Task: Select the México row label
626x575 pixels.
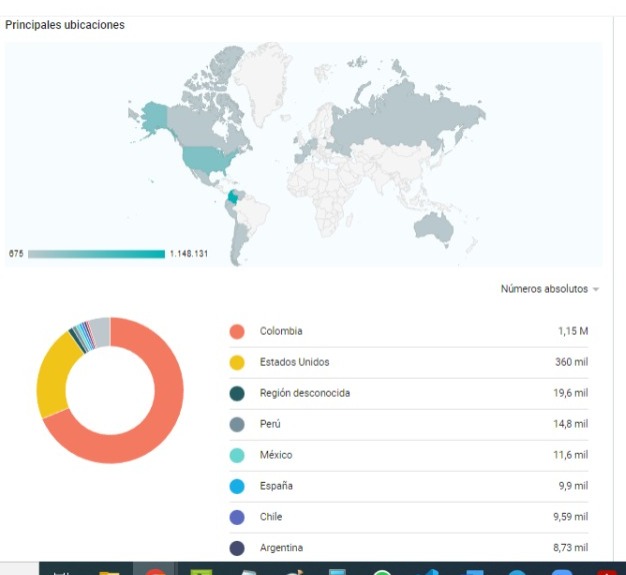Action: click(276, 455)
